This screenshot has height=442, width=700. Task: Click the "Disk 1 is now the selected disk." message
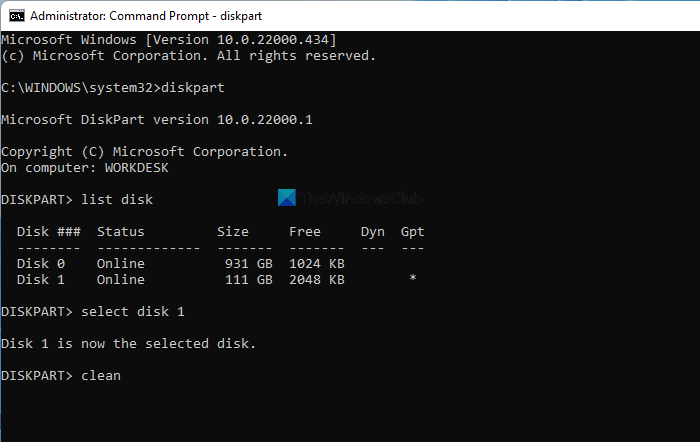pos(129,344)
